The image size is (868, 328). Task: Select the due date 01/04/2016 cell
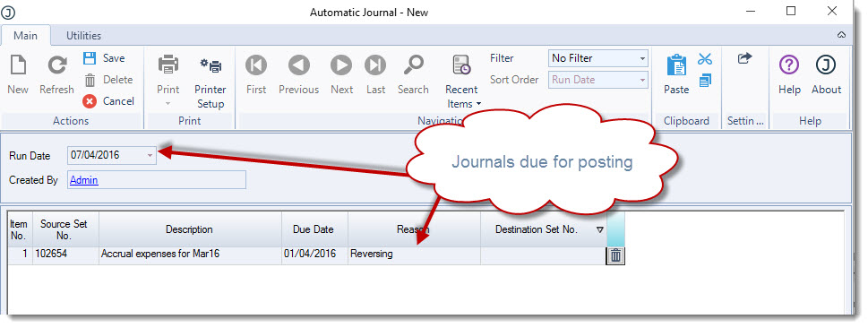click(315, 255)
